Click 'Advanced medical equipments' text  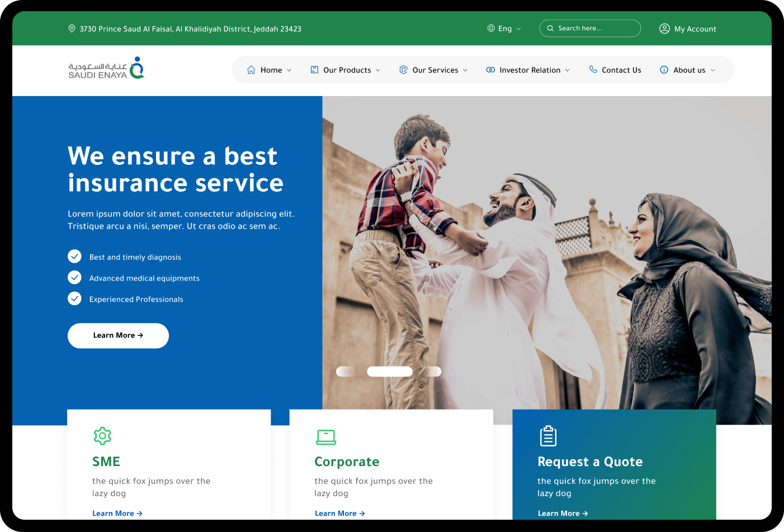(x=144, y=278)
